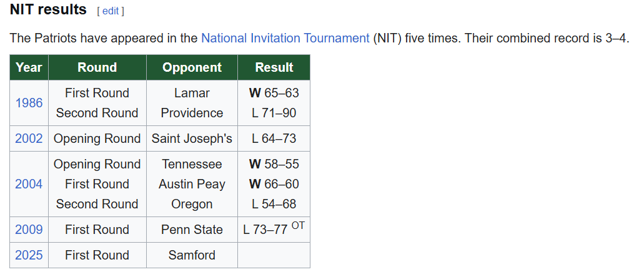This screenshot has width=644, height=272.
Task: Open the National Invitation Tournament link
Action: 285,38
